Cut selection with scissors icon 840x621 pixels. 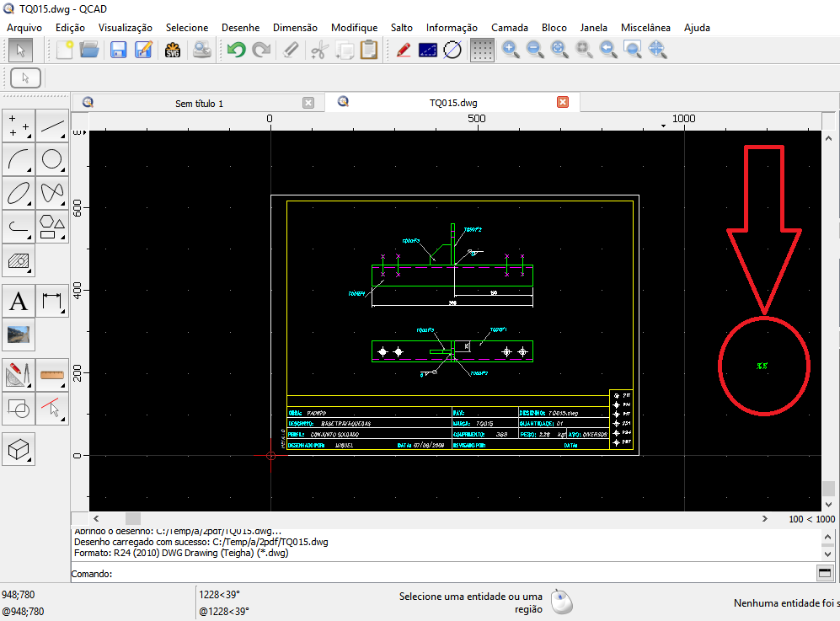coord(319,51)
